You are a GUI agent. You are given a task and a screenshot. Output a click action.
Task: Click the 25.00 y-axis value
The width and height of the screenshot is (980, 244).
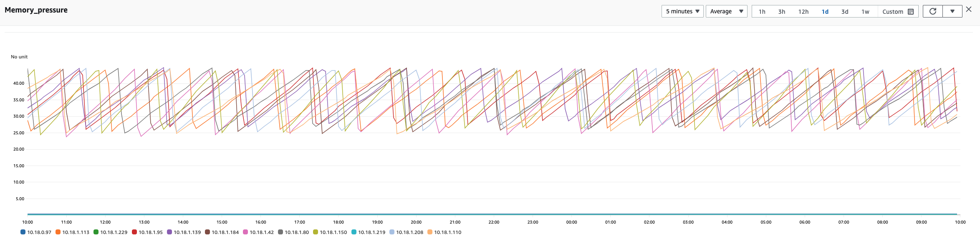click(19, 133)
